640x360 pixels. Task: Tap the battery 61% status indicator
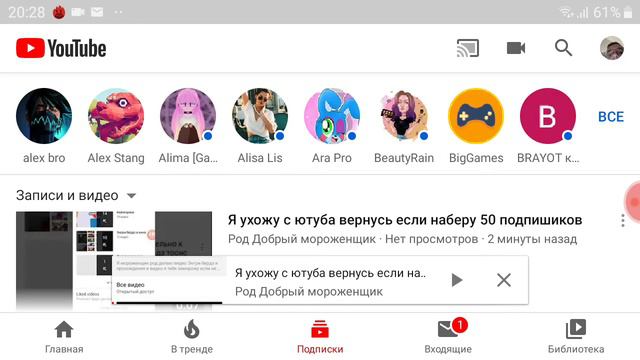[x=613, y=12]
